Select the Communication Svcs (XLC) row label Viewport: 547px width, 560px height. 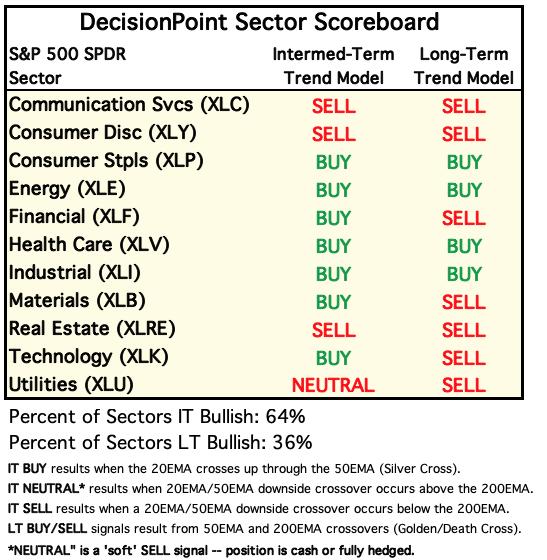(x=129, y=105)
